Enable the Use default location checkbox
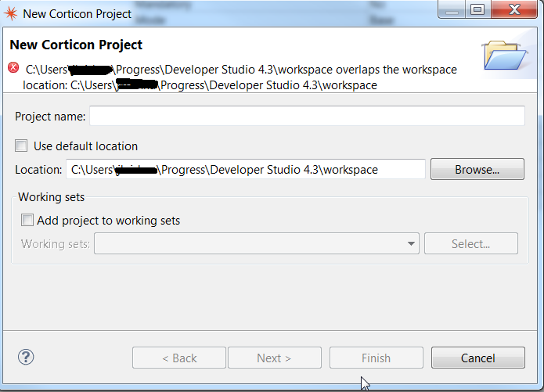Viewport: 544px width, 392px height. 21,146
